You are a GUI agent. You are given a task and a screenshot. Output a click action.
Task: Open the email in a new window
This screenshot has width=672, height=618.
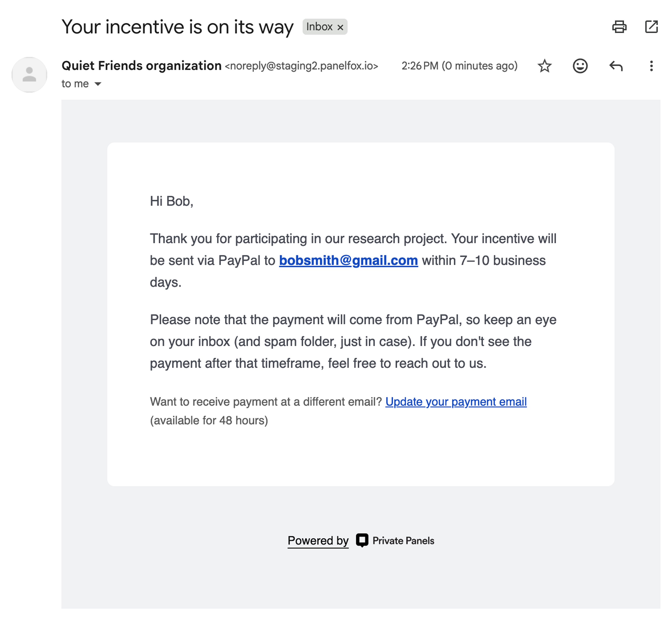pyautogui.click(x=651, y=27)
